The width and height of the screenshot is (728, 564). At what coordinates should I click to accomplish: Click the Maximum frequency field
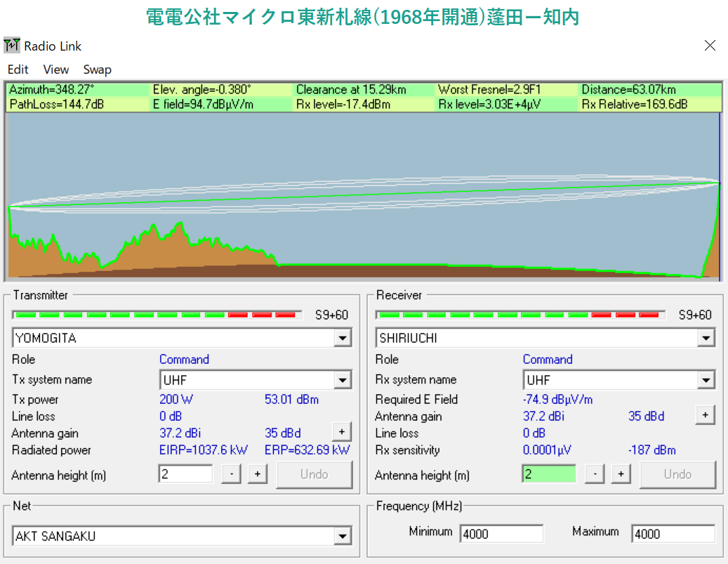pos(673,534)
